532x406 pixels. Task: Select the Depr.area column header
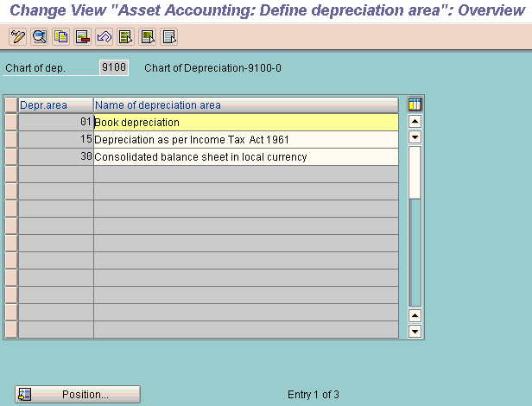coord(56,105)
